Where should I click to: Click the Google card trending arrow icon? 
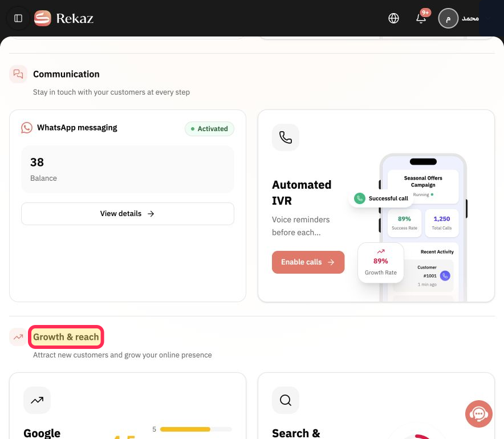click(x=37, y=400)
